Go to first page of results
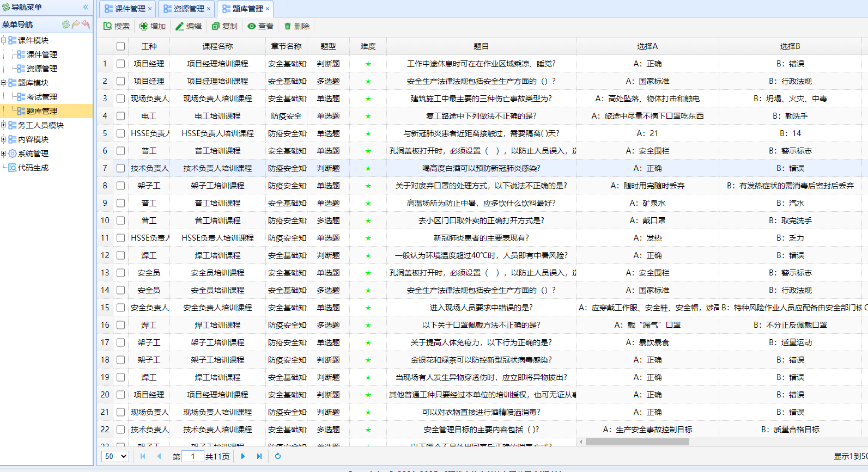The width and height of the screenshot is (868, 472). point(143,456)
